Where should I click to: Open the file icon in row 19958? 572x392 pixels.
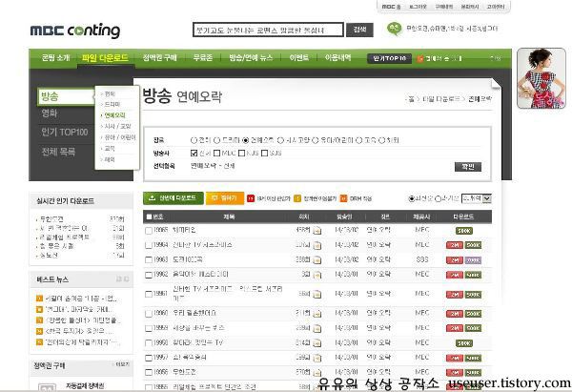[x=317, y=343]
